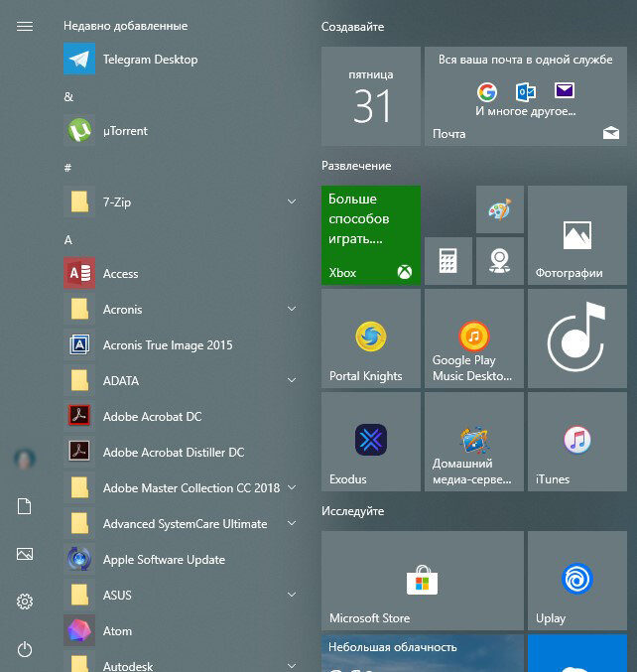Launch Portal Knights tile
Image resolution: width=637 pixels, height=672 pixels.
(x=371, y=338)
